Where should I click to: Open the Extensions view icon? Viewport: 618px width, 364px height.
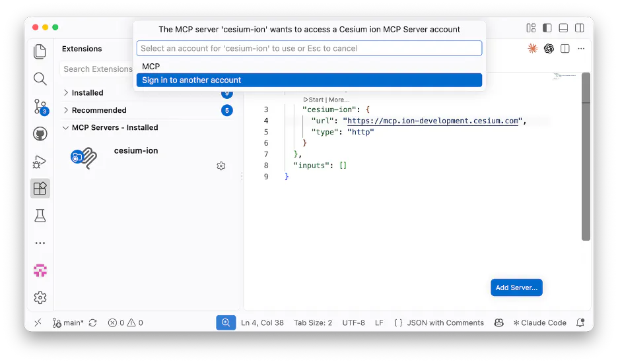(40, 189)
